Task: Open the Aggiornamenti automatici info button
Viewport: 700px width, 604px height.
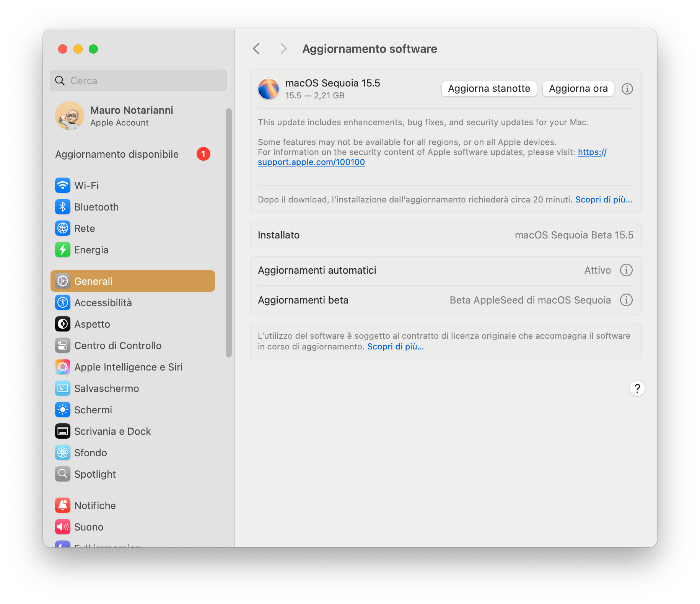Action: coord(626,270)
